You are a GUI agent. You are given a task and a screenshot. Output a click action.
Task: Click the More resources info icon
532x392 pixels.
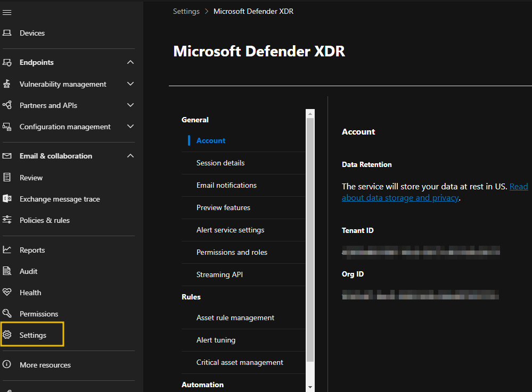[7, 364]
